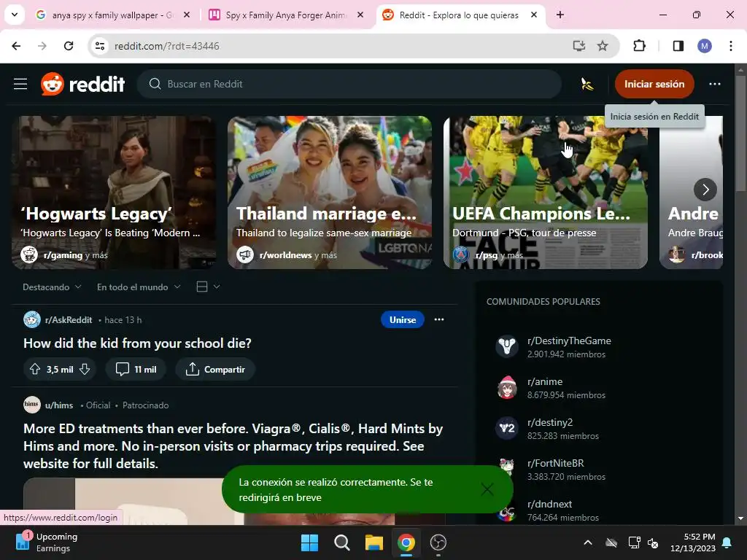
Task: Open the u/hims profile link
Action: (59, 405)
